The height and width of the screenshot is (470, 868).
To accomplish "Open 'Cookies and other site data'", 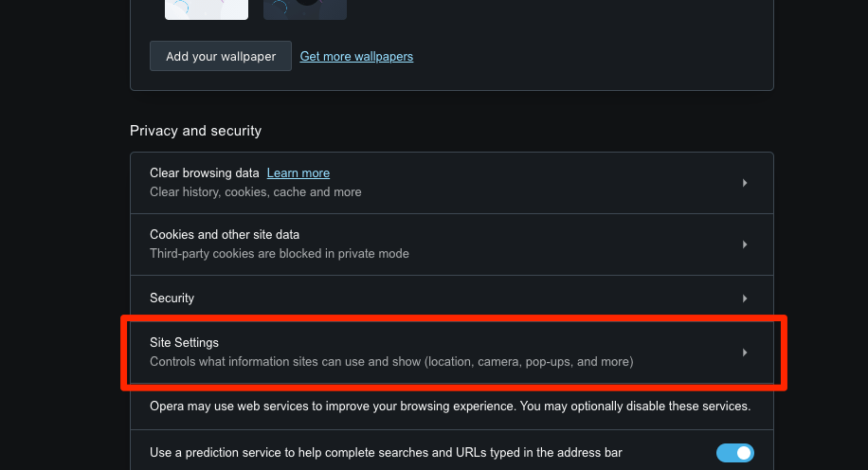I will coord(225,235).
